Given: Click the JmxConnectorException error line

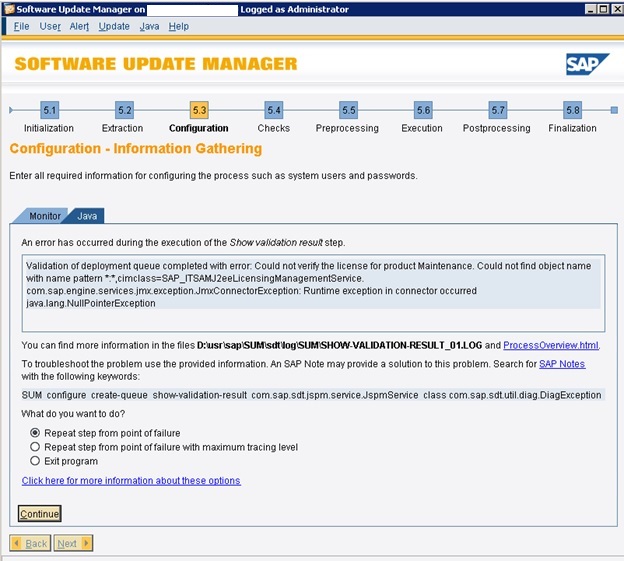Looking at the screenshot, I should pyautogui.click(x=252, y=291).
